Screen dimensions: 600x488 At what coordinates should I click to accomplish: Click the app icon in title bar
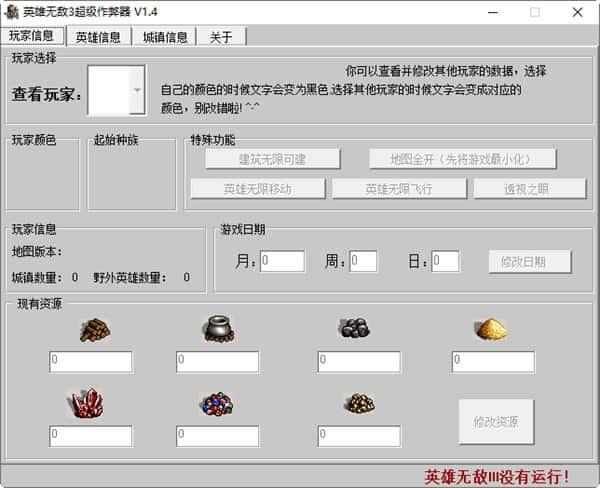pos(14,12)
